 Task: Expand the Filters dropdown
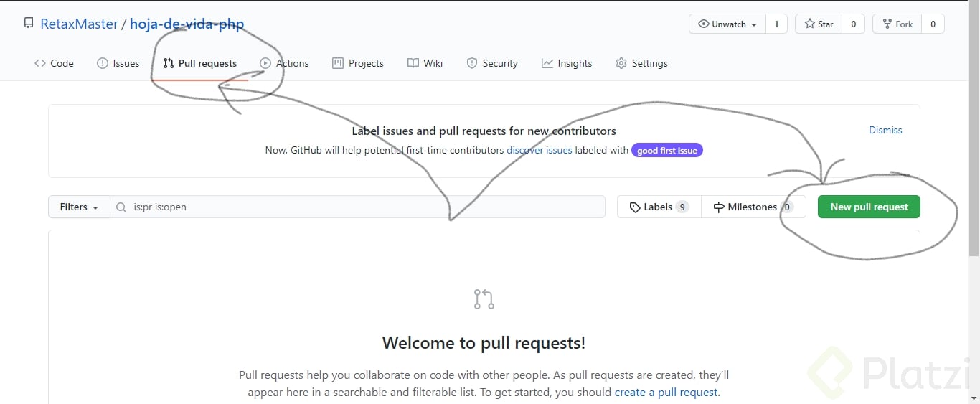pyautogui.click(x=79, y=207)
